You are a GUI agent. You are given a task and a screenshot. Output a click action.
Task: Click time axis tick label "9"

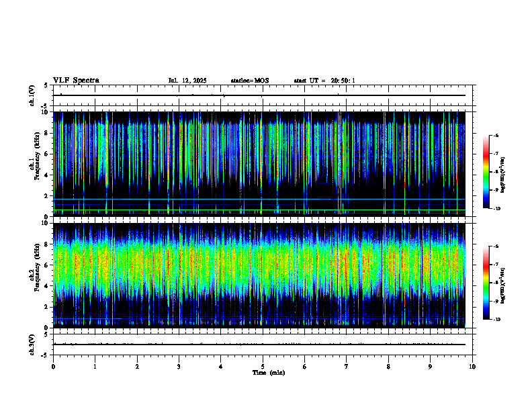tap(430, 367)
